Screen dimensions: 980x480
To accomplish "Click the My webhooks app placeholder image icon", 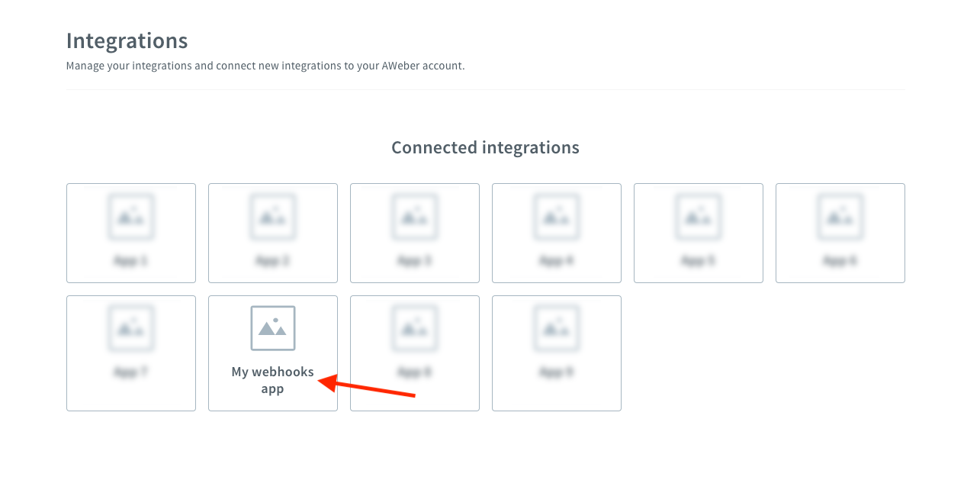I will (273, 328).
